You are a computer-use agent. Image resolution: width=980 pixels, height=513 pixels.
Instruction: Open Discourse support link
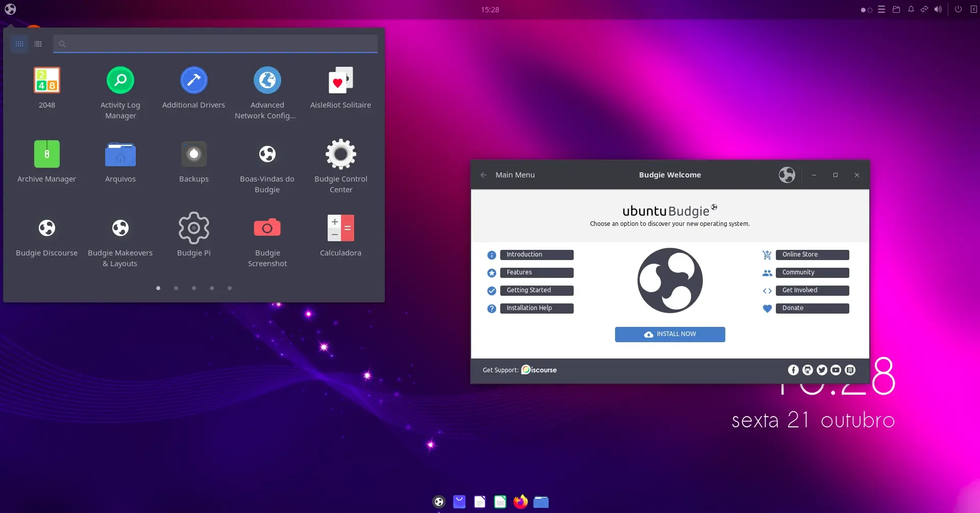(539, 370)
